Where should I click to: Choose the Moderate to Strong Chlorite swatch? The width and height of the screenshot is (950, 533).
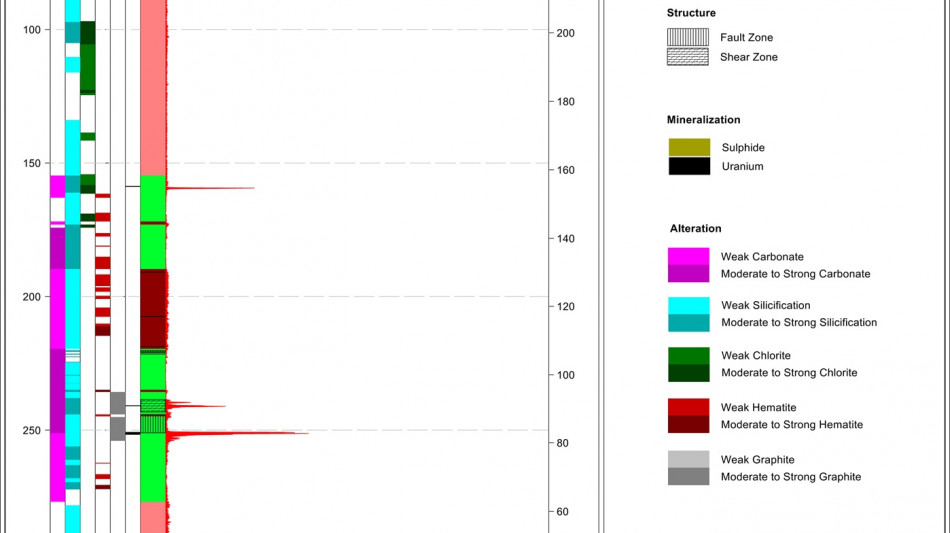click(688, 373)
